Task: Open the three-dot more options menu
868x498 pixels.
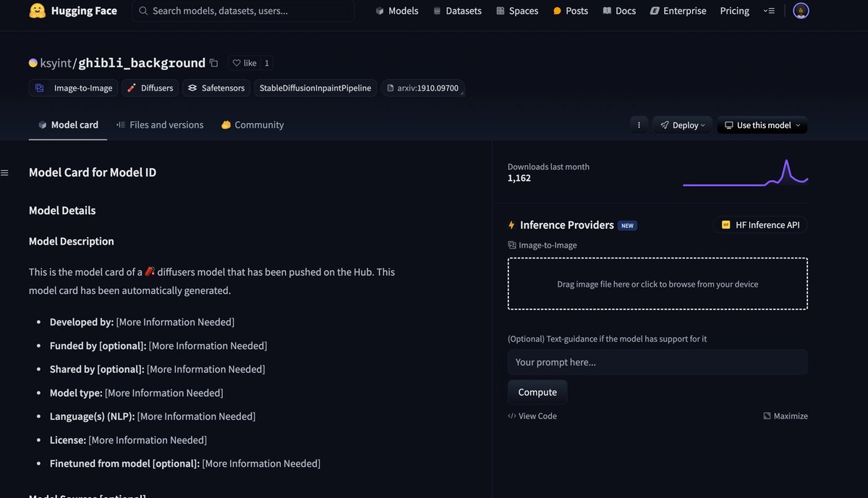Action: point(639,125)
